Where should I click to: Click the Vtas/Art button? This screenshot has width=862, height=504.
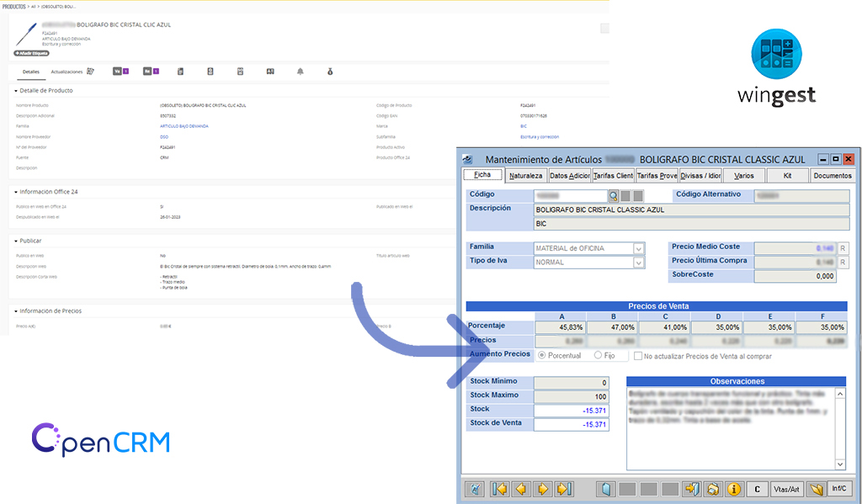786,489
